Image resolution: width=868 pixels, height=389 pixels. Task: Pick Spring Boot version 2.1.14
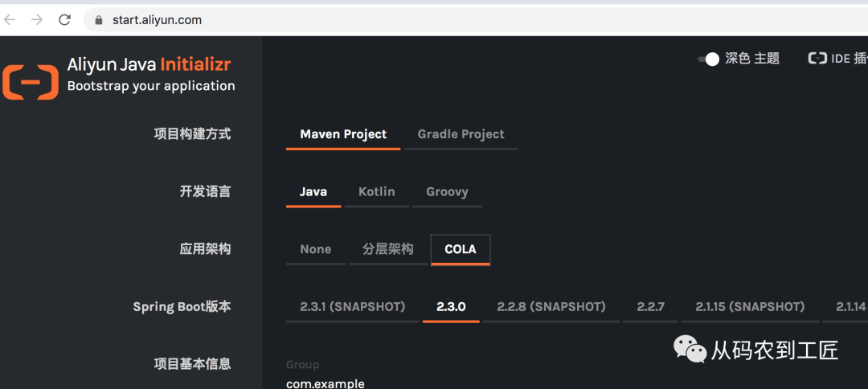[845, 307]
